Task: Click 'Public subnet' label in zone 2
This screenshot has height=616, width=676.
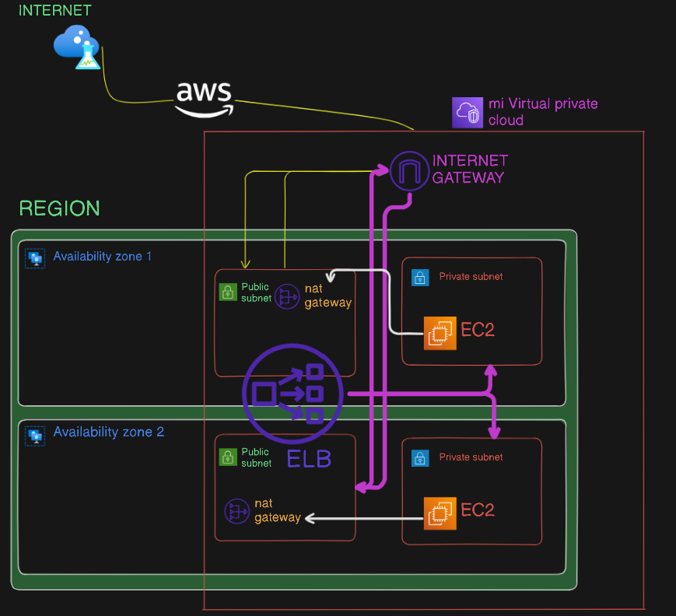Action: click(256, 457)
